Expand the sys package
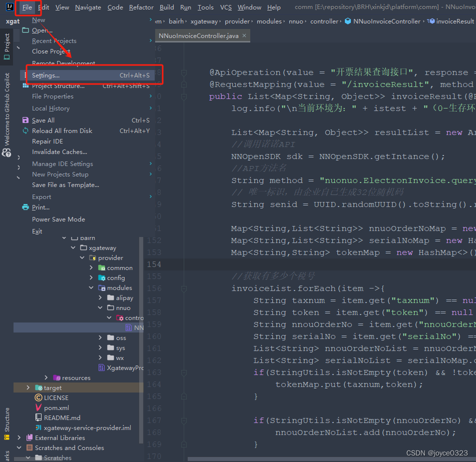This screenshot has width=476, height=462. coord(100,347)
